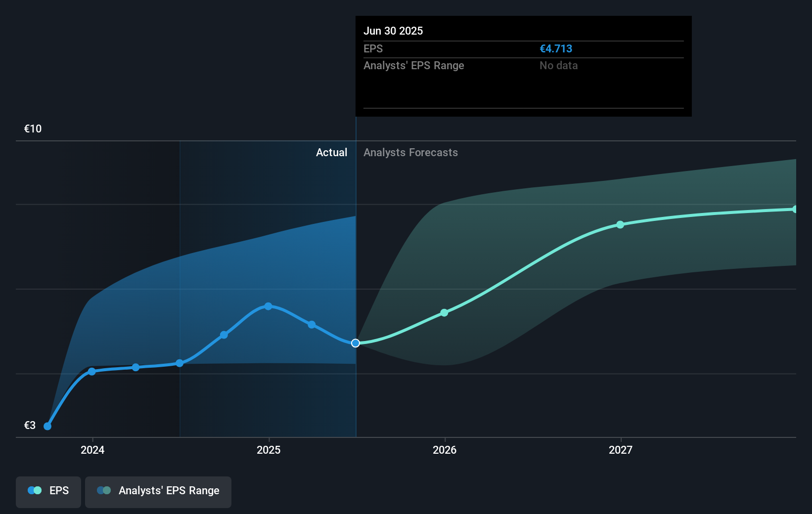Select the 2026 forecast data point
Image resolution: width=812 pixels, height=514 pixels.
444,312
